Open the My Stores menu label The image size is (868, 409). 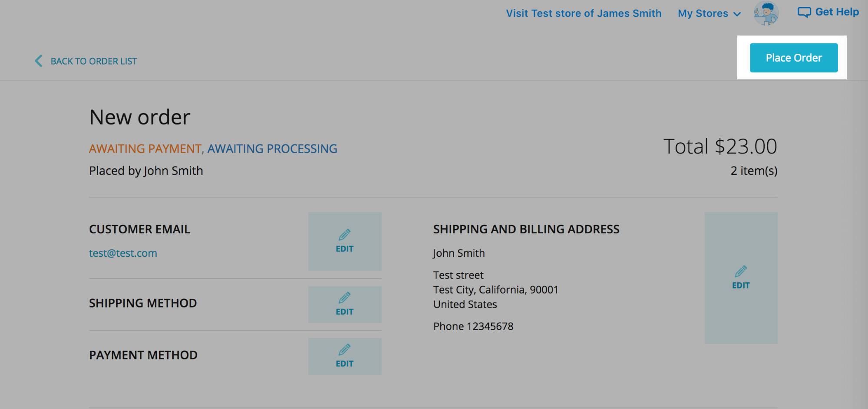[x=703, y=13]
